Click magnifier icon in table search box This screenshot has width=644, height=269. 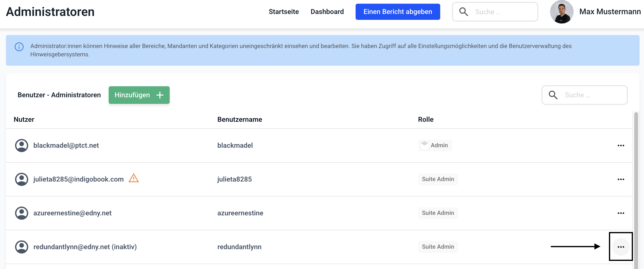553,95
